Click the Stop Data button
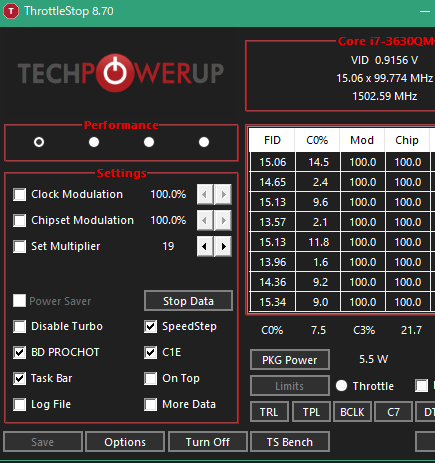Screen dimensions: 435x463 pos(188,301)
